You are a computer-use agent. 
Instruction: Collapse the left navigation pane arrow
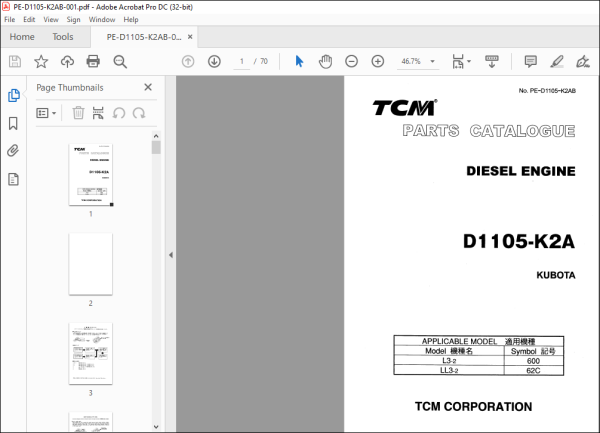pyautogui.click(x=171, y=255)
